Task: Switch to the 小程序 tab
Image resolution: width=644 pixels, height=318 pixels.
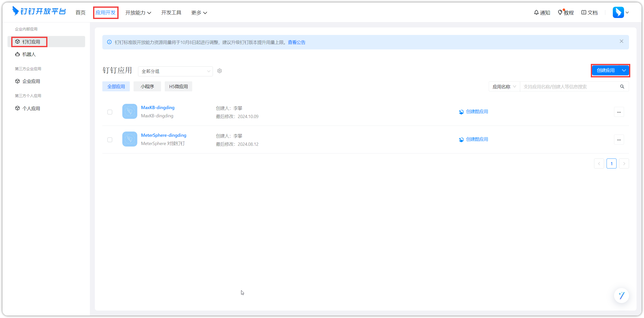Action: pos(147,87)
